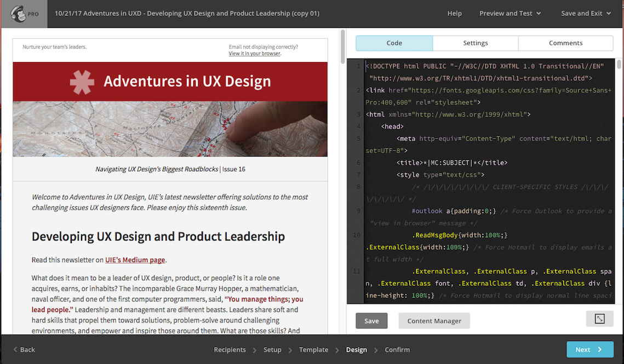Click the #outlook a{padding:0;} code line

[454, 211]
